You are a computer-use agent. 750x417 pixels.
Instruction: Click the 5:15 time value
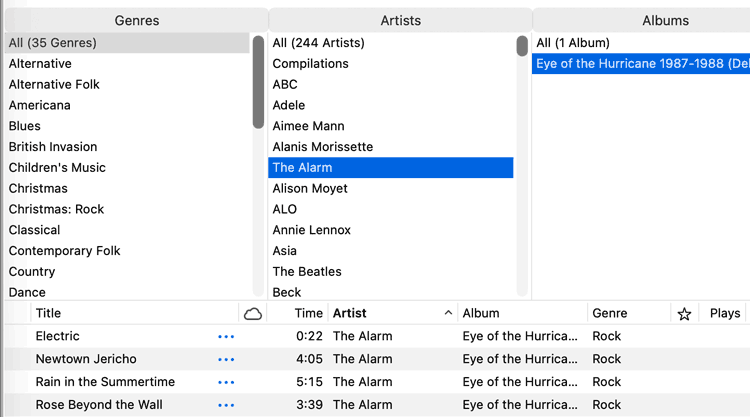(x=309, y=382)
